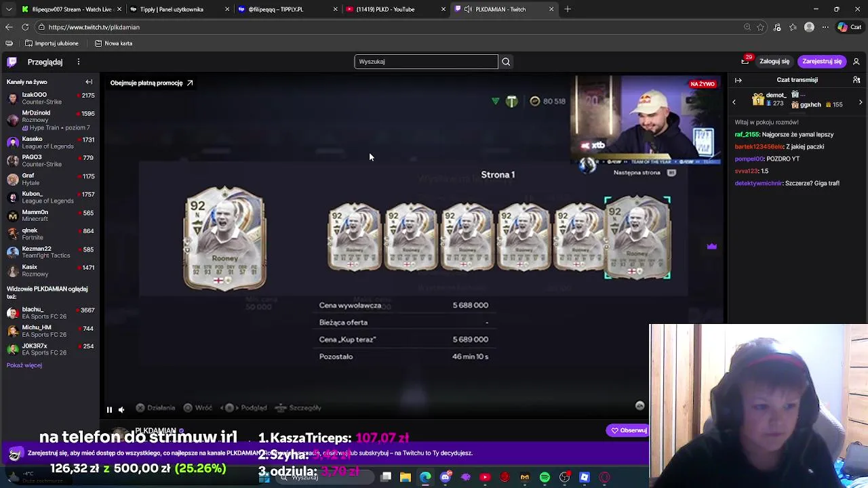The height and width of the screenshot is (488, 868).
Task: Open Kezman22 Teamfight Tactics channel
Action: 51,252
